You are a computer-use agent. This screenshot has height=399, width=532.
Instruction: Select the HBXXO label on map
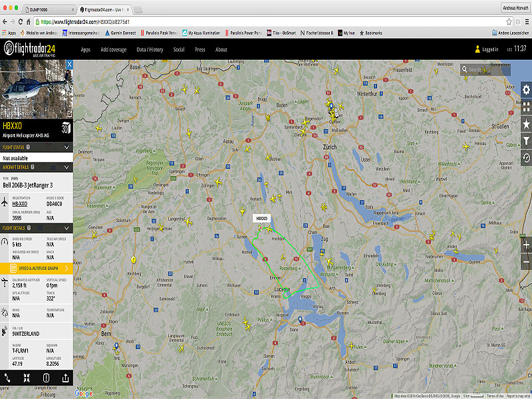tap(261, 219)
